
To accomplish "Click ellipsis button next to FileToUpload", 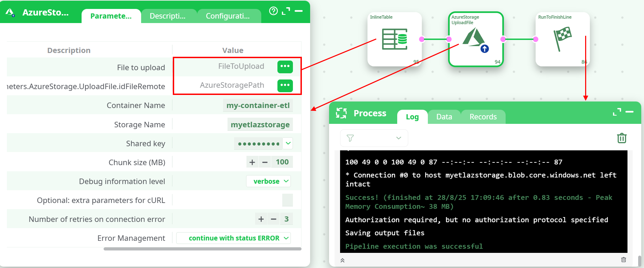I will pos(285,66).
